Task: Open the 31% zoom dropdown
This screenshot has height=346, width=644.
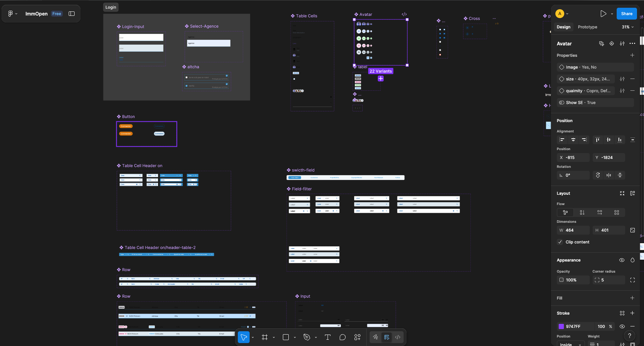Action: point(627,27)
